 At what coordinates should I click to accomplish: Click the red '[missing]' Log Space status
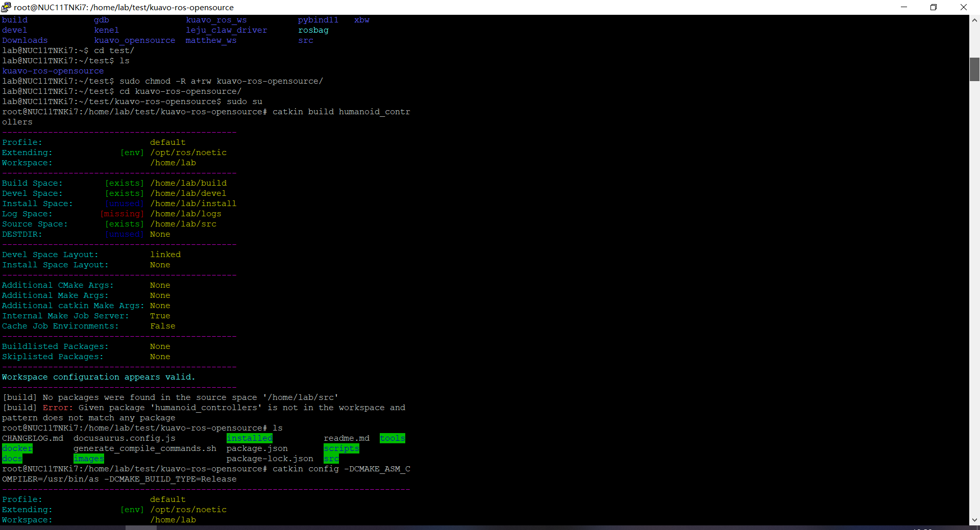tap(122, 214)
